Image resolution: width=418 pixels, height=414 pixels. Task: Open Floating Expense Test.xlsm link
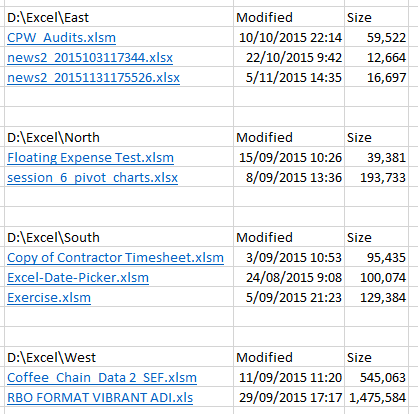(90, 158)
